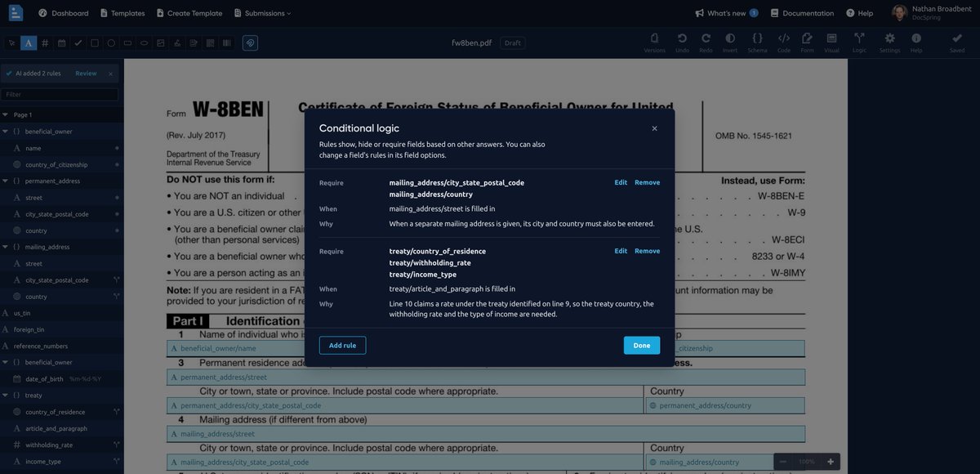
Task: Select the signature field tool
Action: (177, 42)
